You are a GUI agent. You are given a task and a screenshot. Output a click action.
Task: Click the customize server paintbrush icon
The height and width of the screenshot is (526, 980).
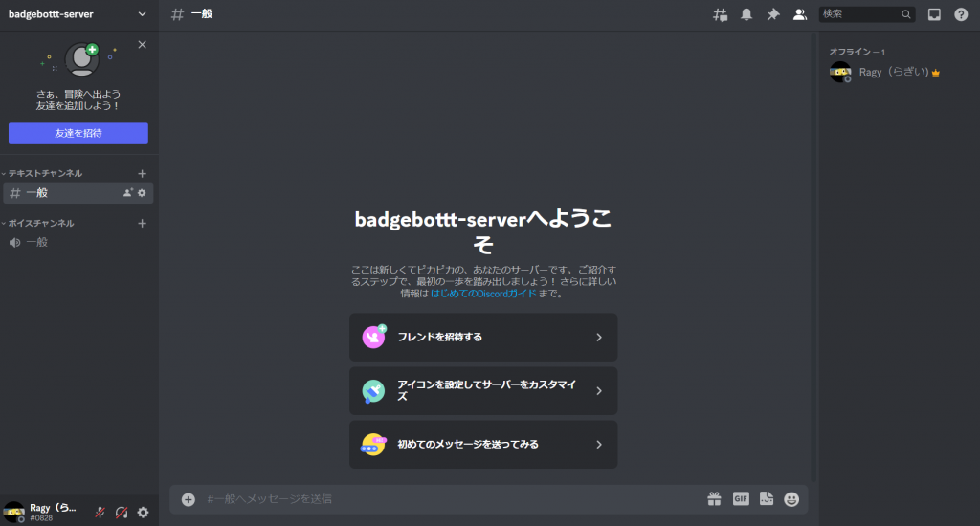[374, 391]
